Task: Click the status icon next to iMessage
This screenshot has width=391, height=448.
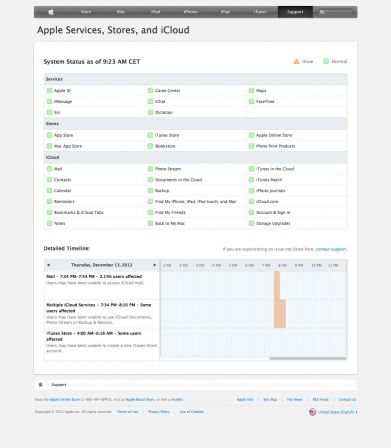Action: coord(49,101)
